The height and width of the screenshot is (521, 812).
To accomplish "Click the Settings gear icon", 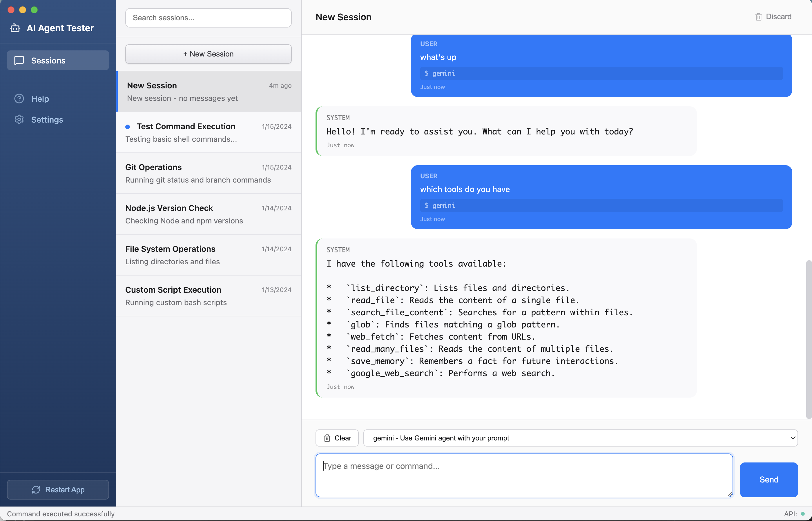I will [19, 119].
